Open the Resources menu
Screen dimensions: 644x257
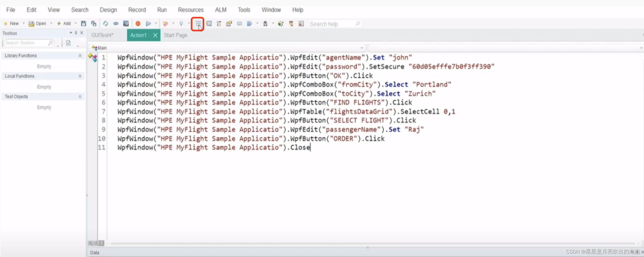[191, 10]
